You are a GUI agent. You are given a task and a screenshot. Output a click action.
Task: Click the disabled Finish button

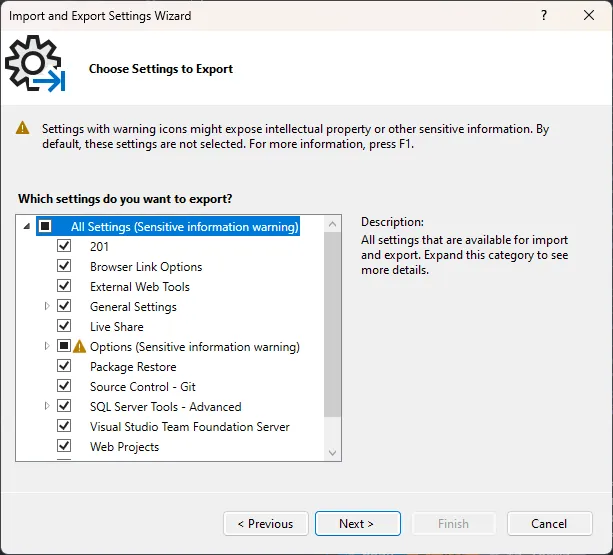pos(453,523)
